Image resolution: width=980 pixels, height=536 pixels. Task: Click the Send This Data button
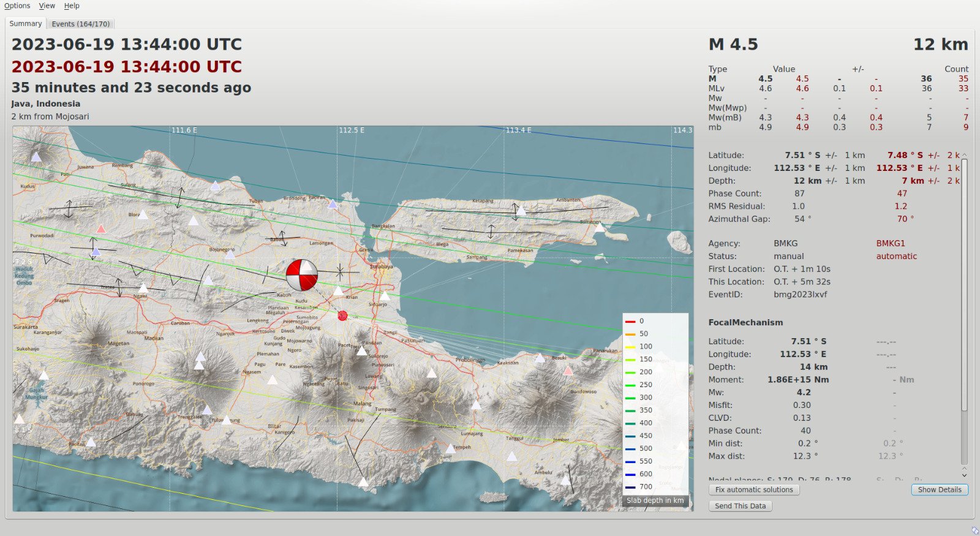click(x=741, y=506)
